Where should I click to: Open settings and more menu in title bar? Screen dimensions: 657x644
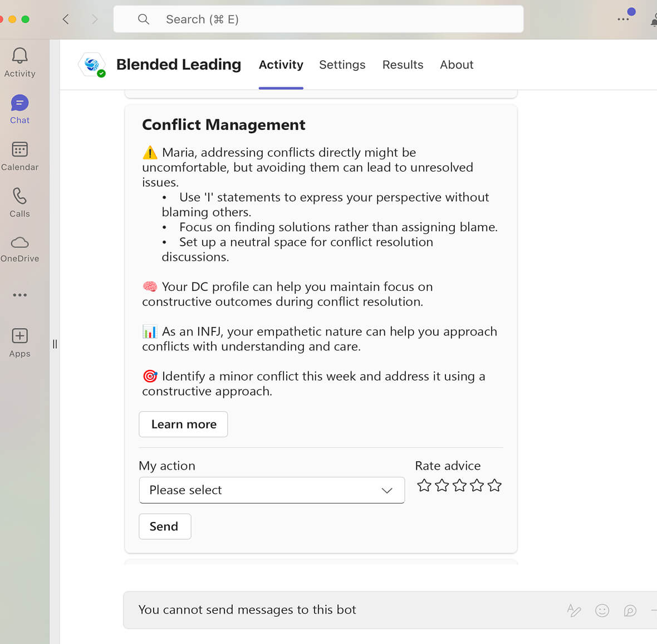(623, 19)
